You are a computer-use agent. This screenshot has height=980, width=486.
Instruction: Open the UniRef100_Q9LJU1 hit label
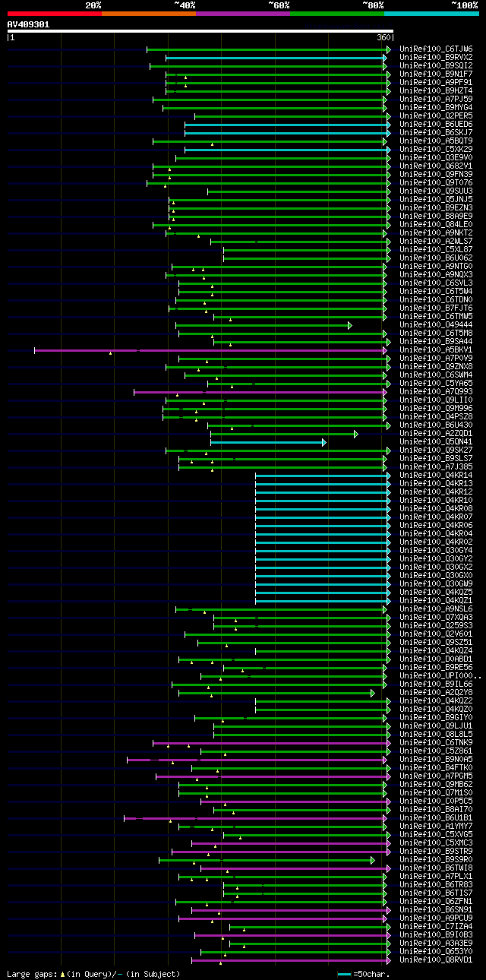point(435,726)
